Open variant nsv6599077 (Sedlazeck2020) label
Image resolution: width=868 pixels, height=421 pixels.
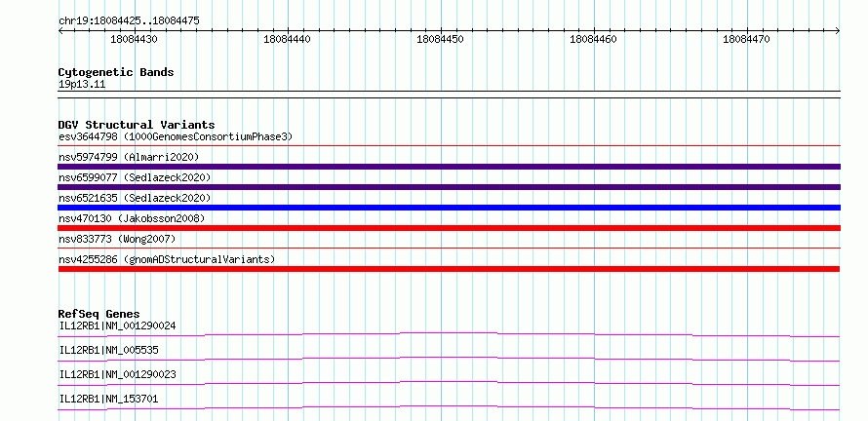click(x=135, y=177)
